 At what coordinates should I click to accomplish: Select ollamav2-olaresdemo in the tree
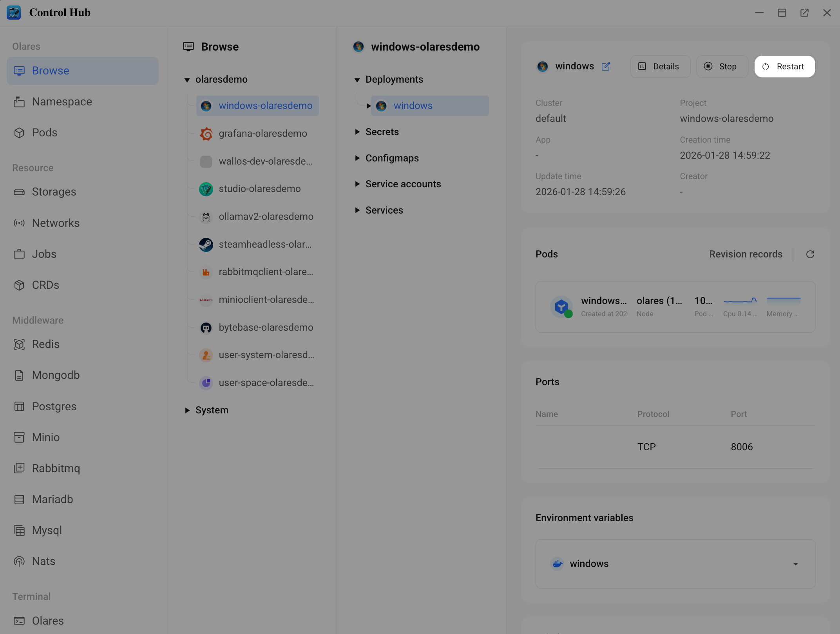[266, 217]
